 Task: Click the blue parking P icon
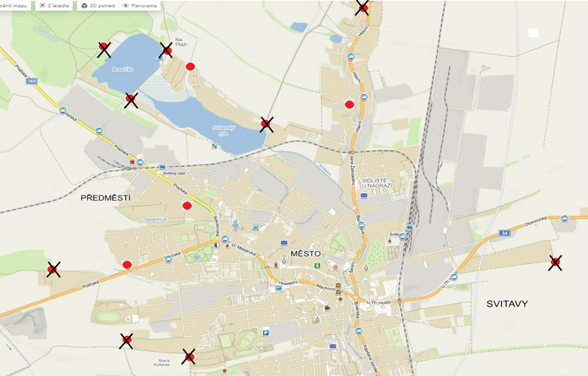coord(266,333)
